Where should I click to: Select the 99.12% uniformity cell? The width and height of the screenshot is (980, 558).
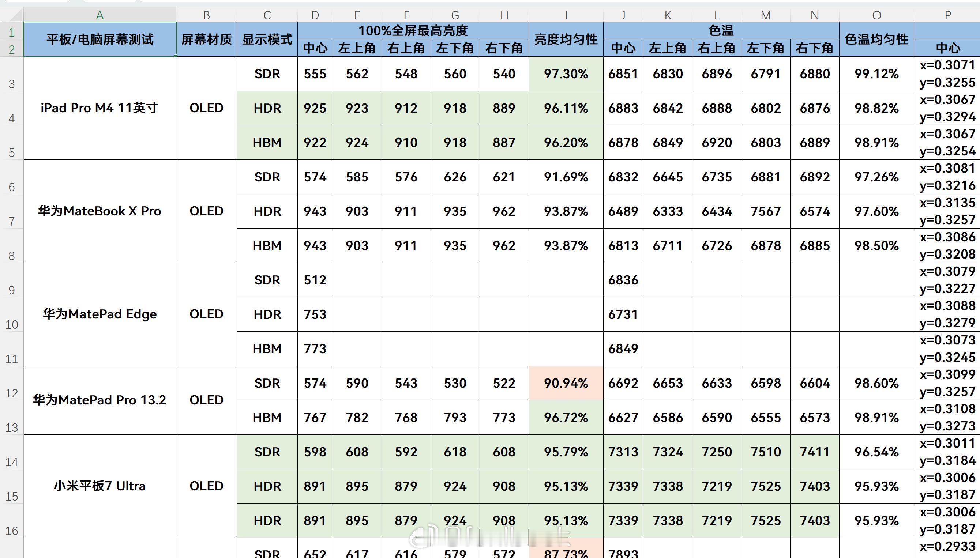point(876,74)
